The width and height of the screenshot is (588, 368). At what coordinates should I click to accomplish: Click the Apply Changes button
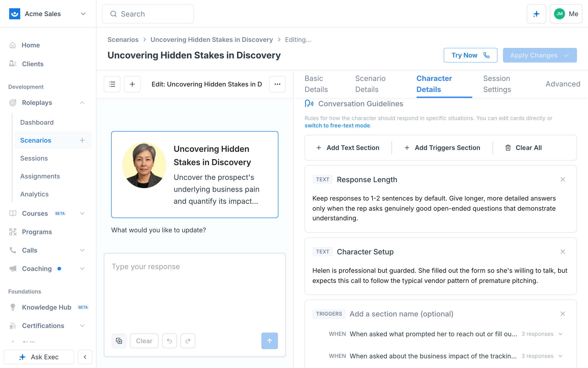540,55
